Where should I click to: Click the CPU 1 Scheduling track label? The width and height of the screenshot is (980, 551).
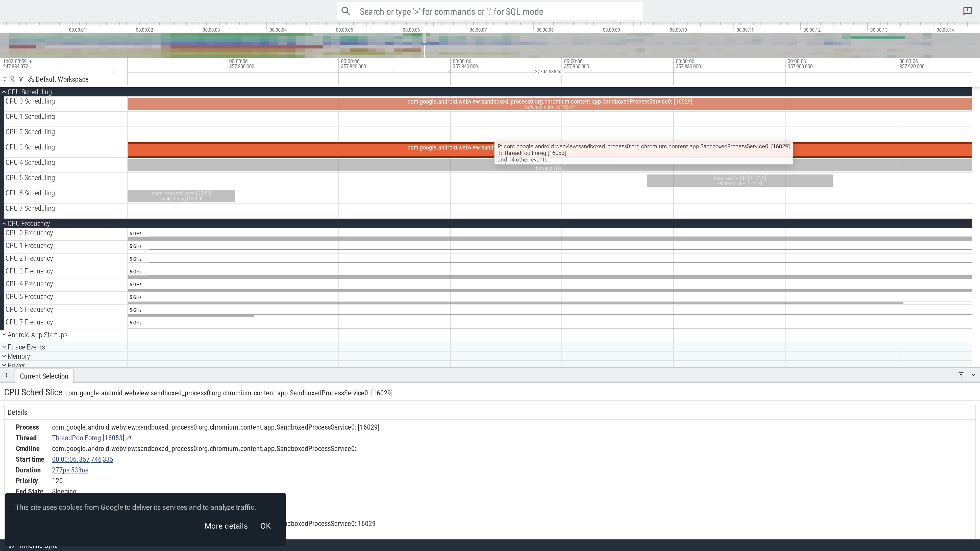pyautogui.click(x=30, y=116)
